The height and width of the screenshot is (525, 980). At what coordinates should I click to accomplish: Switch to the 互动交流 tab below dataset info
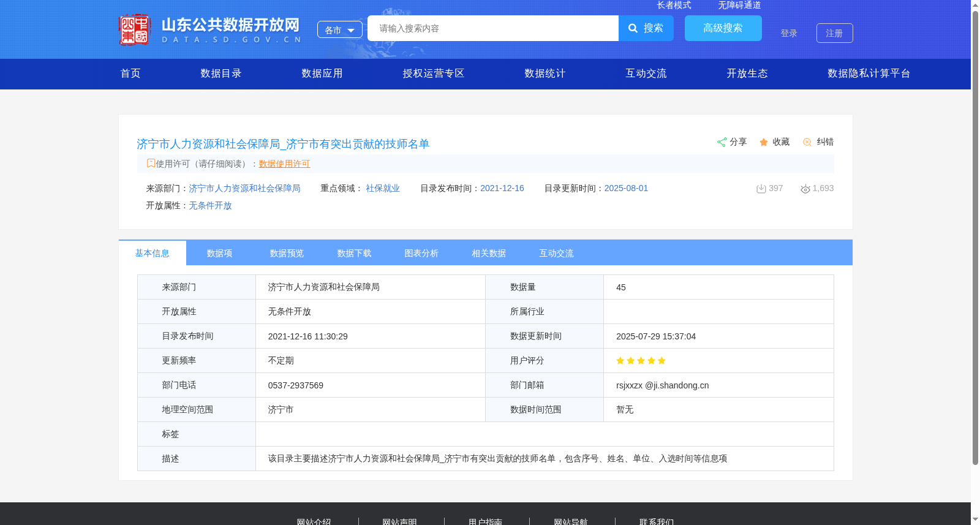(557, 253)
